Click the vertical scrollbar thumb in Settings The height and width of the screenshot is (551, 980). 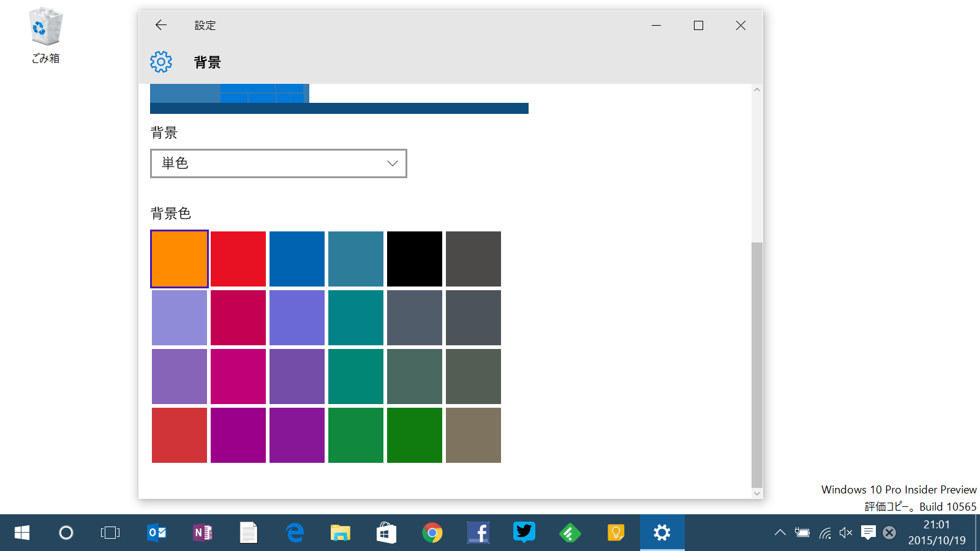point(757,365)
